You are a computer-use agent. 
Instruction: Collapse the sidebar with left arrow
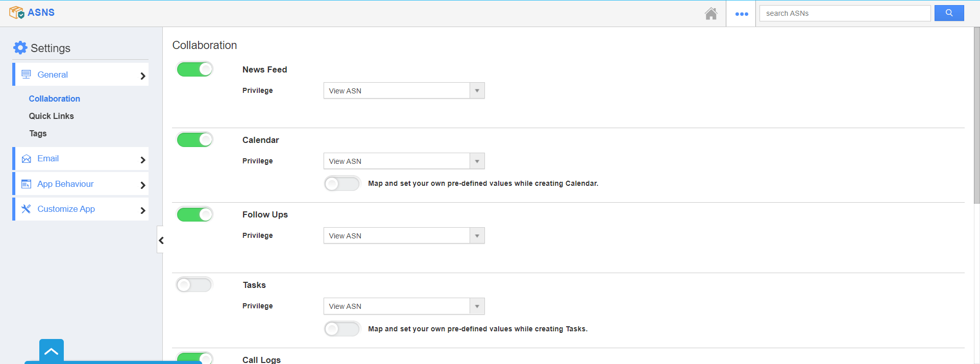point(161,240)
